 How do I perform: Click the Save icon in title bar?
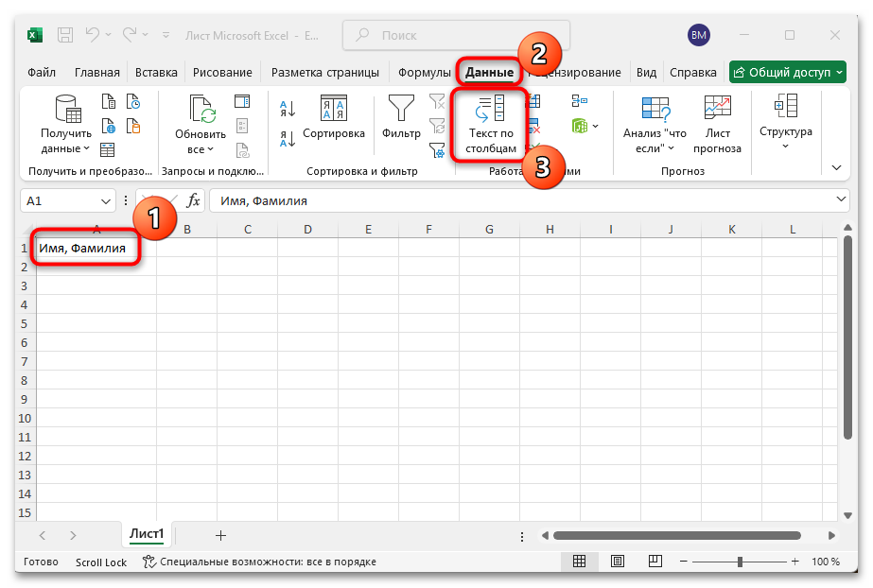point(65,35)
